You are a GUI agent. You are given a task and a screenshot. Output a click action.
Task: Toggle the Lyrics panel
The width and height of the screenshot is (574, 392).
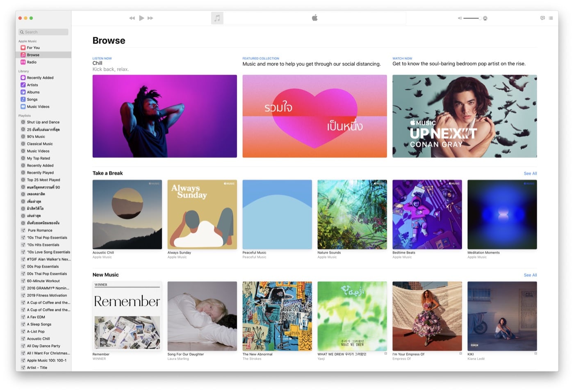[x=542, y=18]
